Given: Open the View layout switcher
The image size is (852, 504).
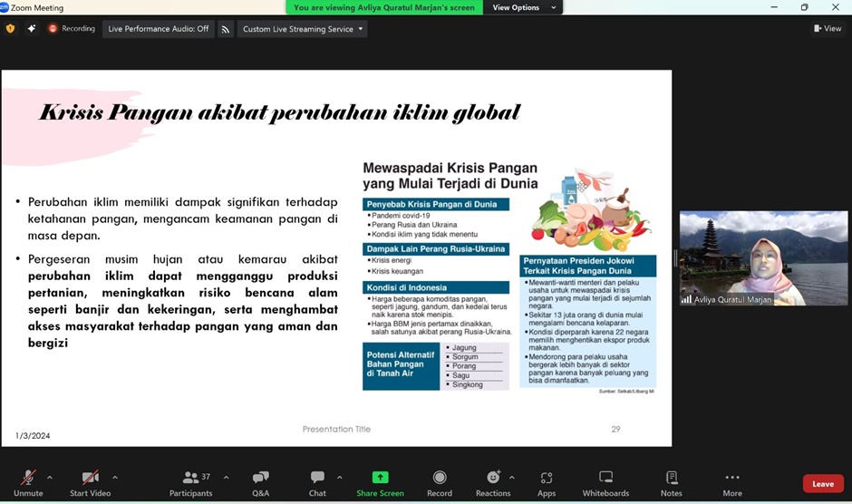Looking at the screenshot, I should [x=827, y=29].
